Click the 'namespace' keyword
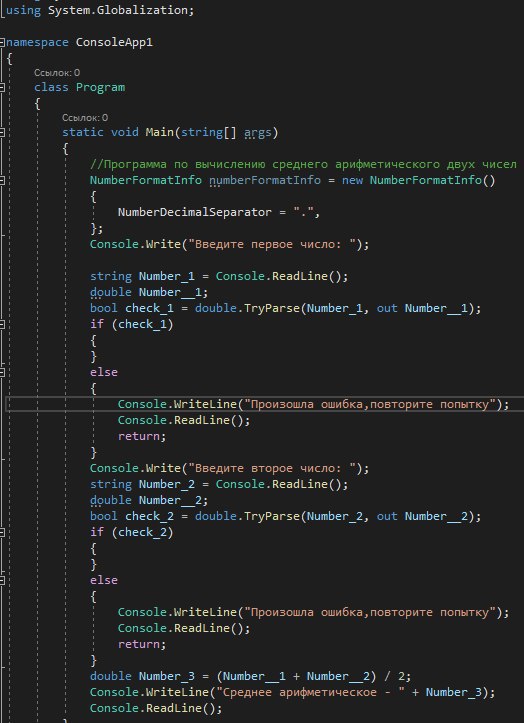The height and width of the screenshot is (723, 524). [37, 42]
